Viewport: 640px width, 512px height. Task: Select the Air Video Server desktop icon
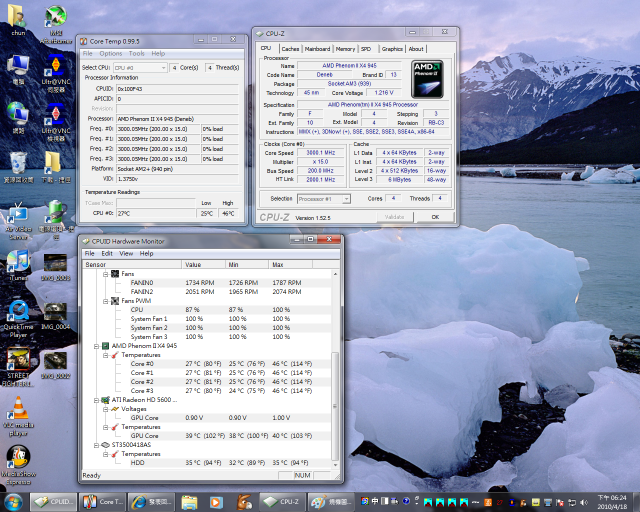click(x=18, y=220)
